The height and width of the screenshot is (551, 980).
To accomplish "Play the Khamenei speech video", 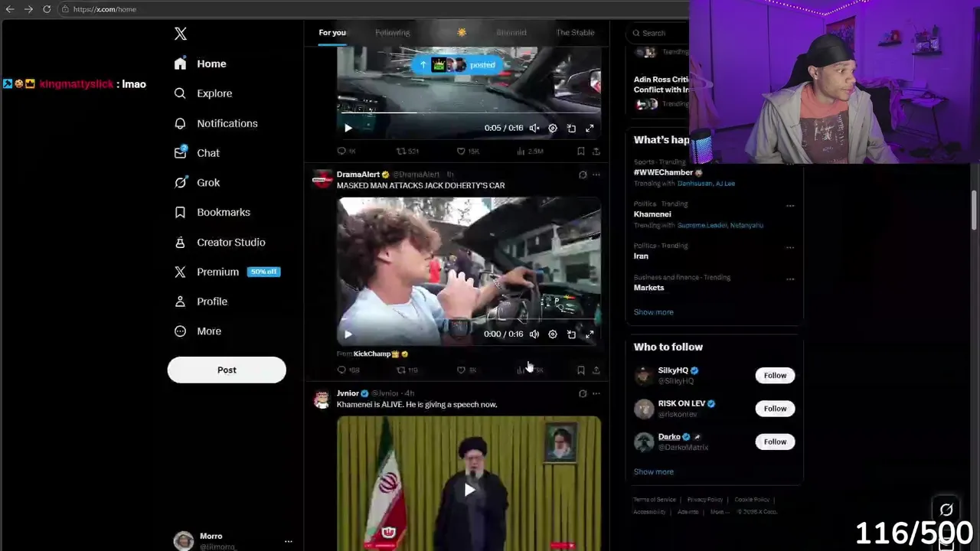I will 469,490.
